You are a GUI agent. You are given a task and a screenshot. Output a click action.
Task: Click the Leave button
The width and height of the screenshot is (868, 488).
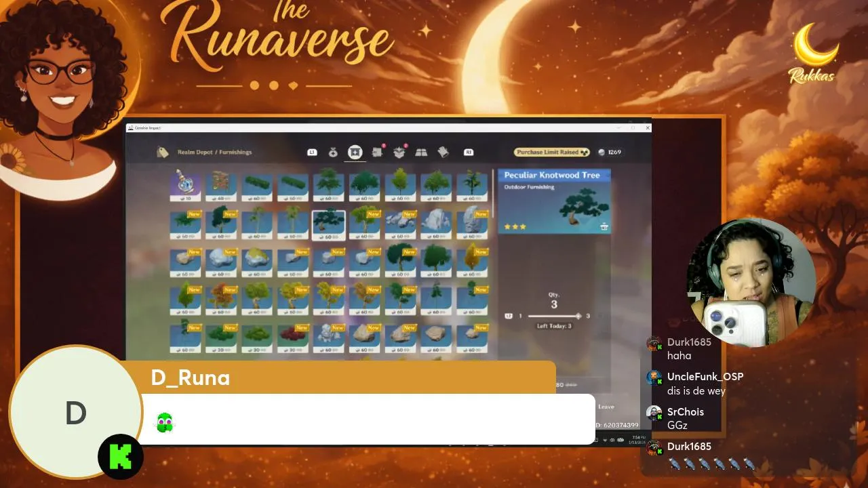tap(606, 407)
